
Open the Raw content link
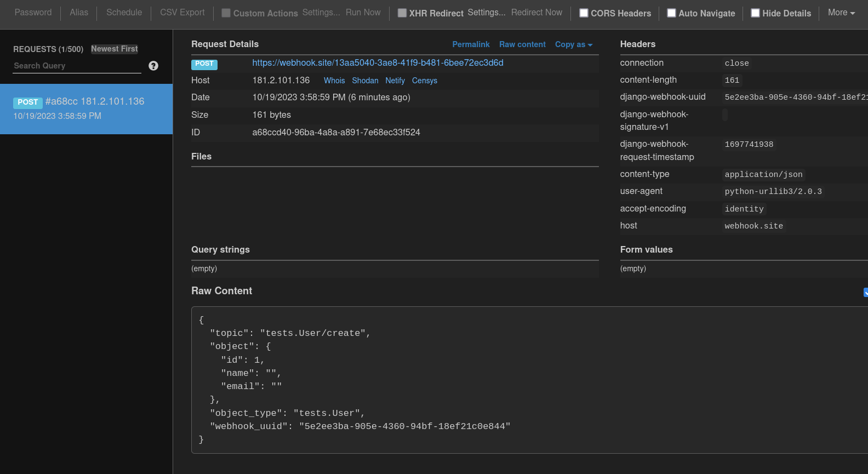pos(522,44)
